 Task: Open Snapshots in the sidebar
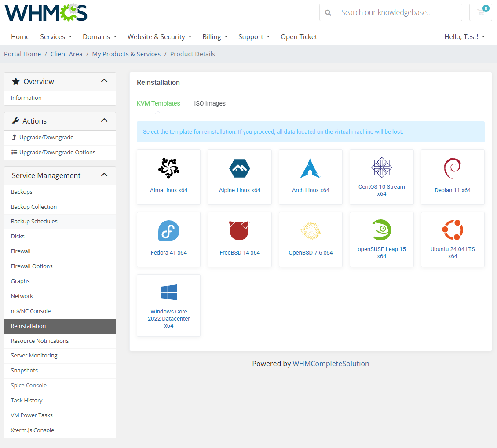[60, 370]
